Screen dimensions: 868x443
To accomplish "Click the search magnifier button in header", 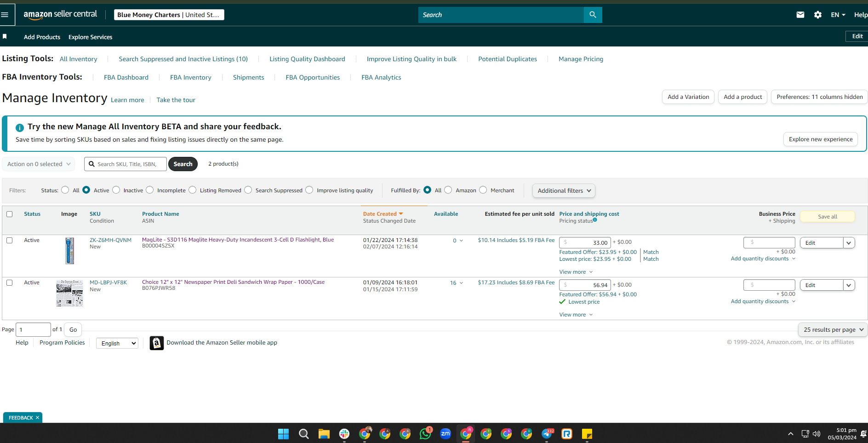I will point(593,15).
